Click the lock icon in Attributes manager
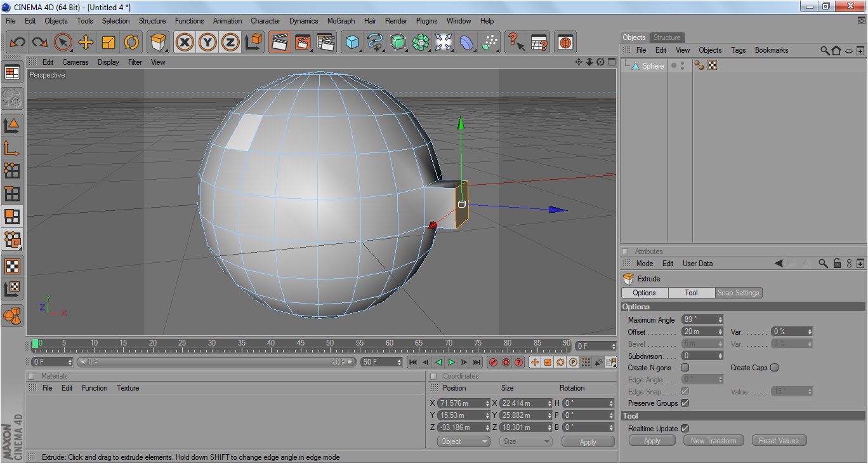The height and width of the screenshot is (463, 868). [x=837, y=263]
